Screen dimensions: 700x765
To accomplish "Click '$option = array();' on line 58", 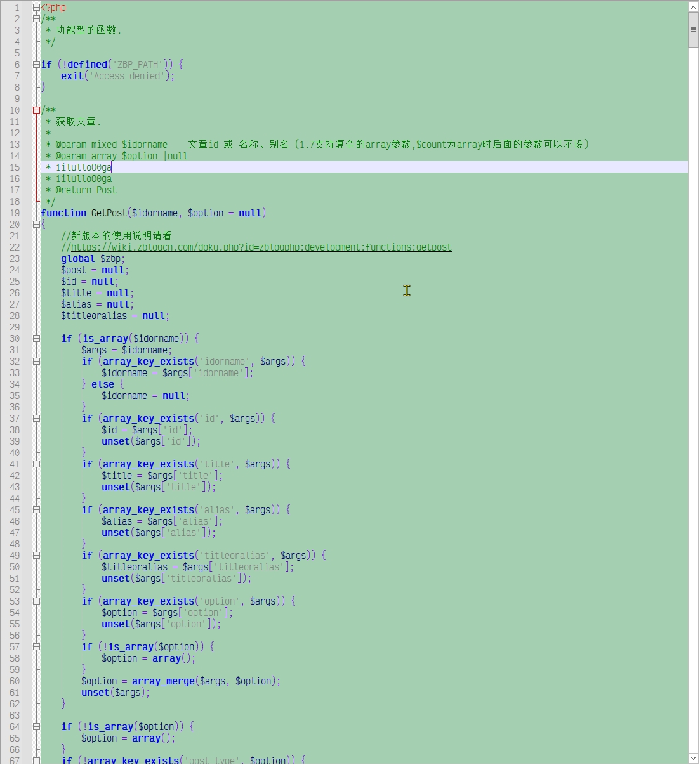I will click(x=149, y=658).
